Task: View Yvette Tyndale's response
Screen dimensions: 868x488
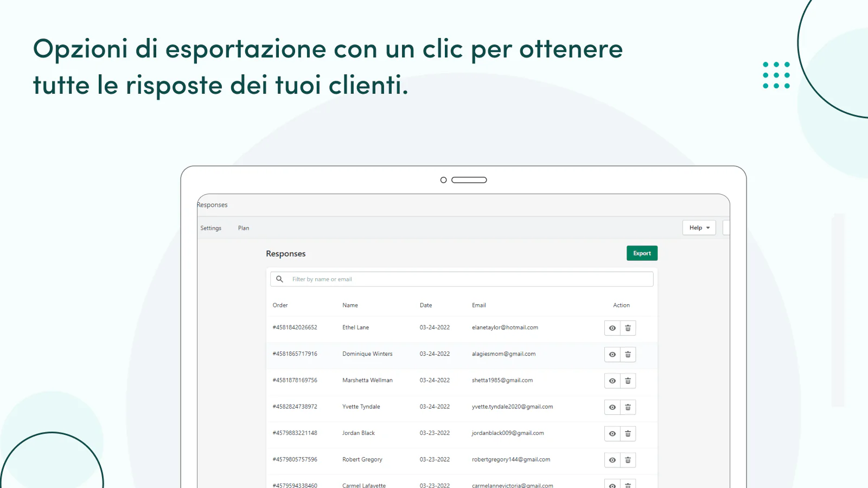Action: pyautogui.click(x=612, y=407)
